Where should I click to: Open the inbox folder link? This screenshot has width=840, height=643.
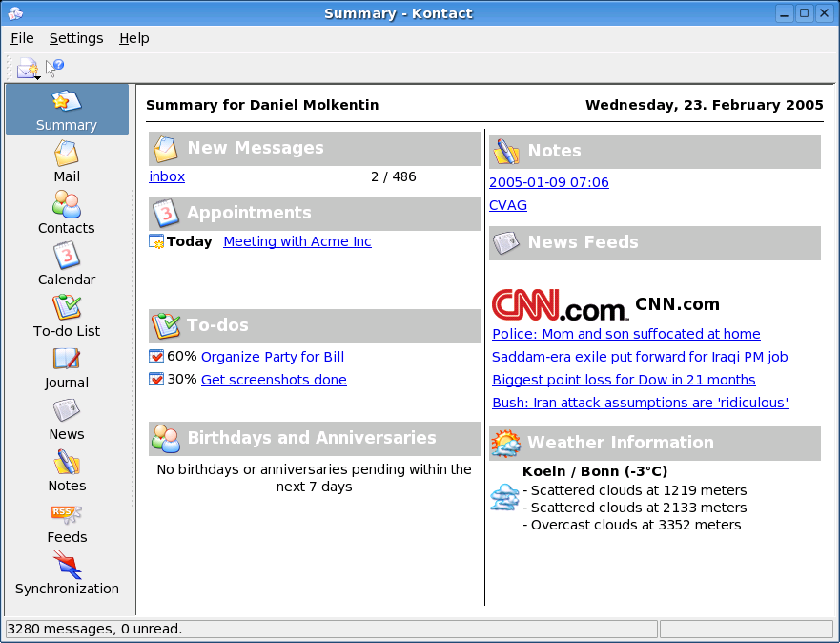point(167,176)
